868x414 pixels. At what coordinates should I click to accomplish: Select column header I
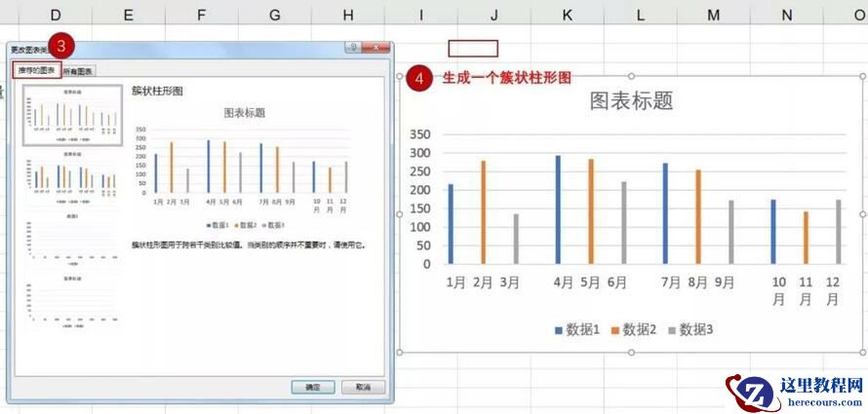tap(420, 15)
